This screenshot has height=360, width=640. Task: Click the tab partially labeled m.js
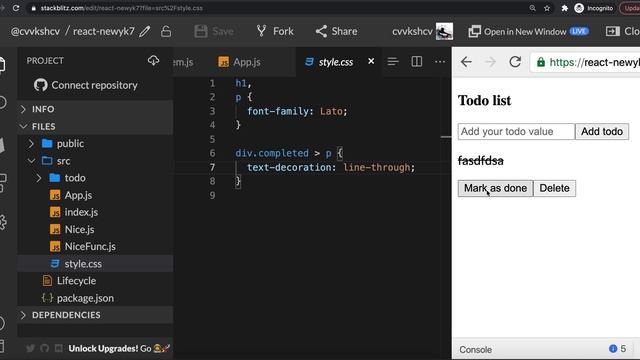183,62
